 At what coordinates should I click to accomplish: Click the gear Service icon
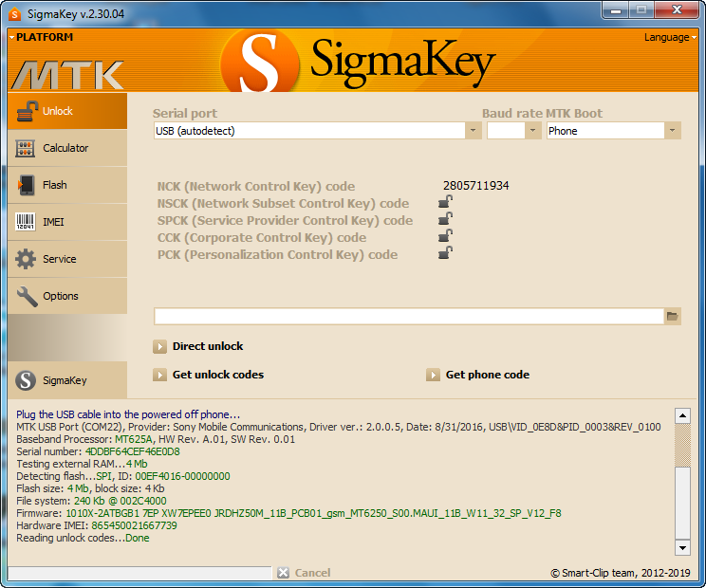[x=26, y=259]
